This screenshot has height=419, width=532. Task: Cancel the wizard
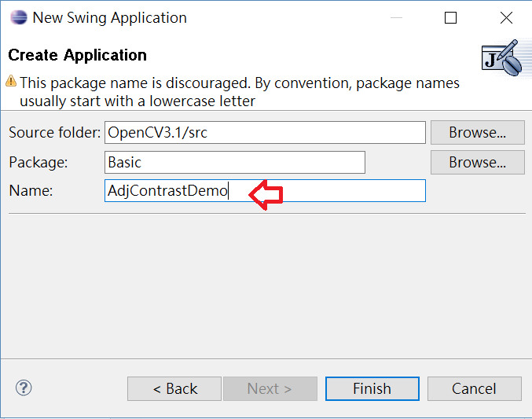pos(475,388)
